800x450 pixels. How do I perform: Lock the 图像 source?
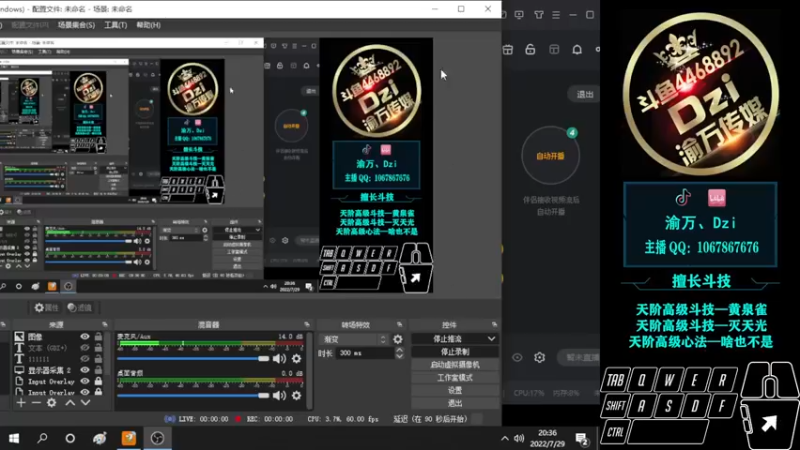(98, 337)
